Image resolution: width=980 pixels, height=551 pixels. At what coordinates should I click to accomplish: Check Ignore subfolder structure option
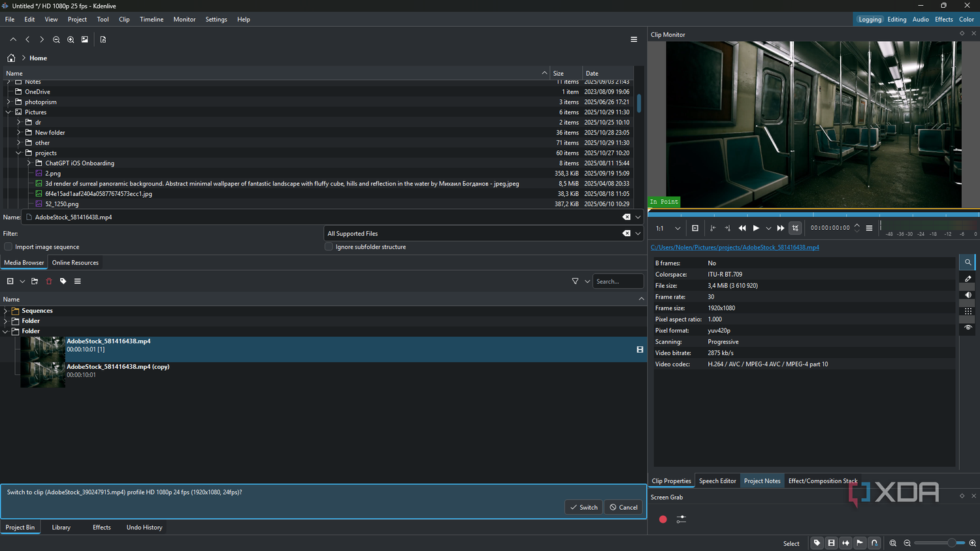[x=329, y=247]
